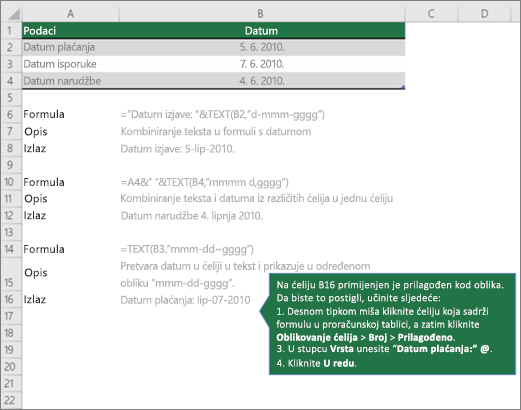The width and height of the screenshot is (521, 410).
Task: Select row 5 header
Action: click(10, 98)
